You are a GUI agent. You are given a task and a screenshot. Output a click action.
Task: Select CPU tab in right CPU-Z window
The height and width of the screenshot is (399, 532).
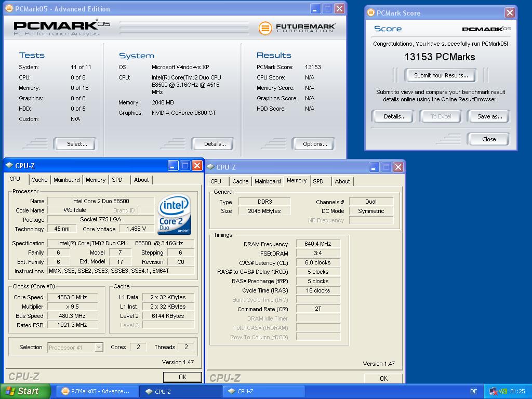click(x=216, y=181)
